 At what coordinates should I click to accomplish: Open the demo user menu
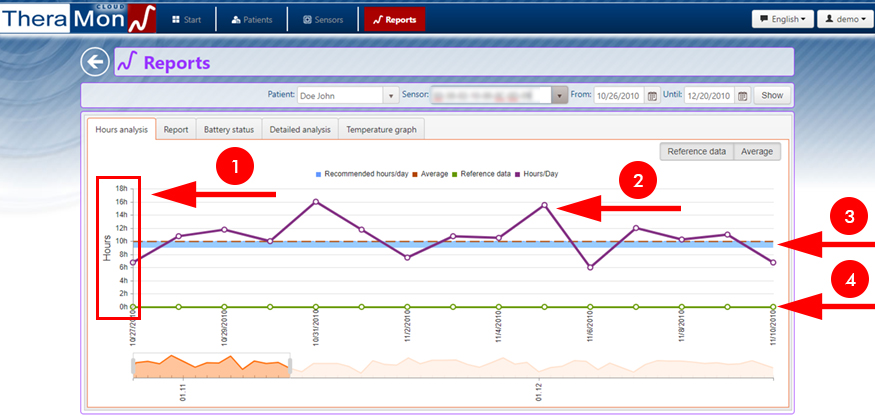[844, 19]
